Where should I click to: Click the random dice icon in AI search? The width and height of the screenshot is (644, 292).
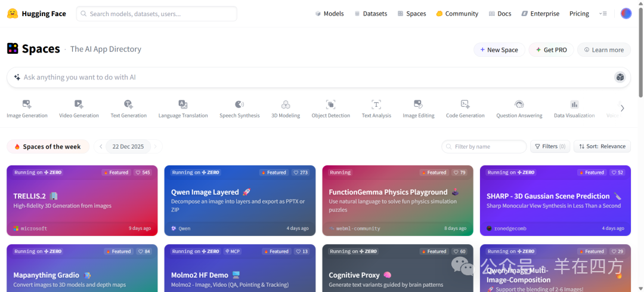[620, 77]
